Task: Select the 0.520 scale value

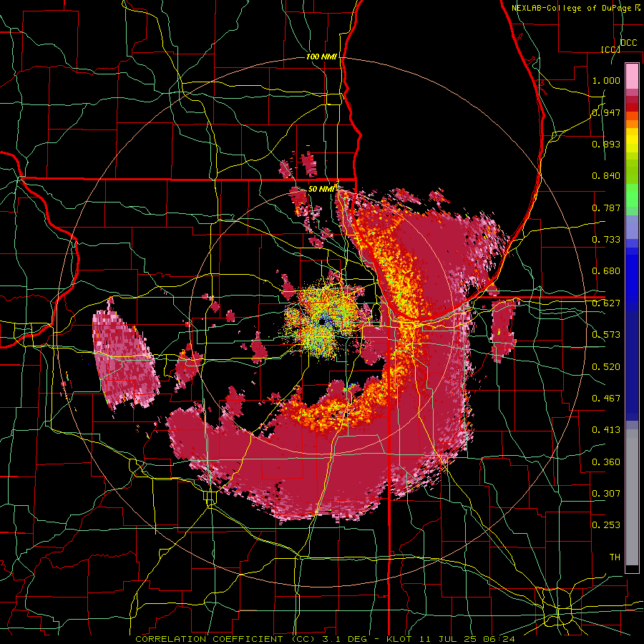Action: pos(606,367)
